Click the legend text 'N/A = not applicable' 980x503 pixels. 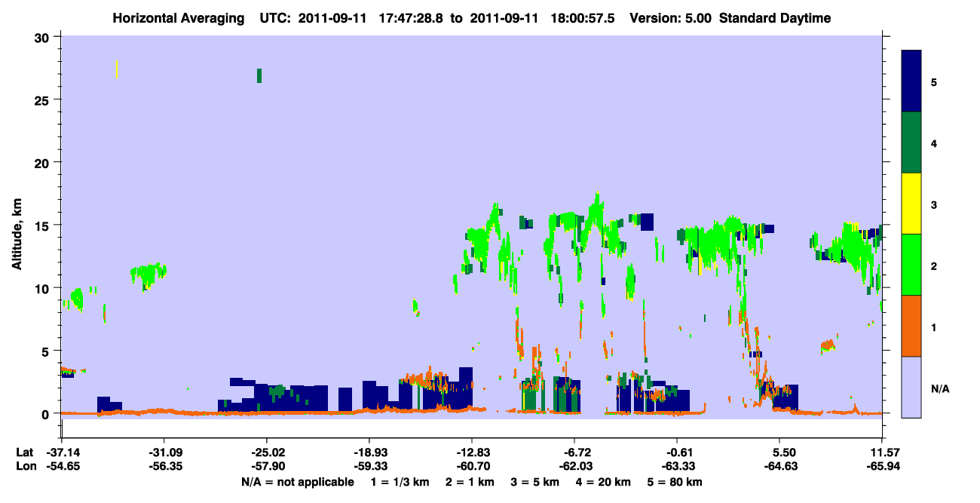point(297,482)
